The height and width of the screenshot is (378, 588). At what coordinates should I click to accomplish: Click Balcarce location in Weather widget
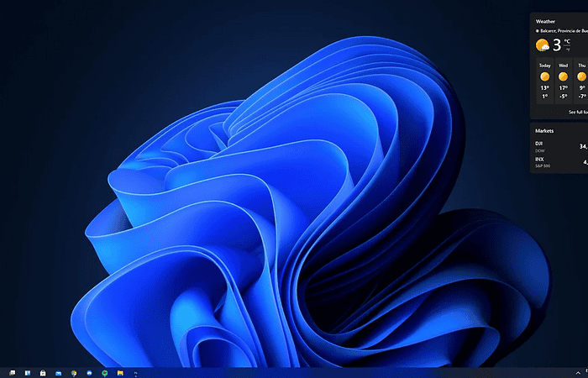click(562, 31)
